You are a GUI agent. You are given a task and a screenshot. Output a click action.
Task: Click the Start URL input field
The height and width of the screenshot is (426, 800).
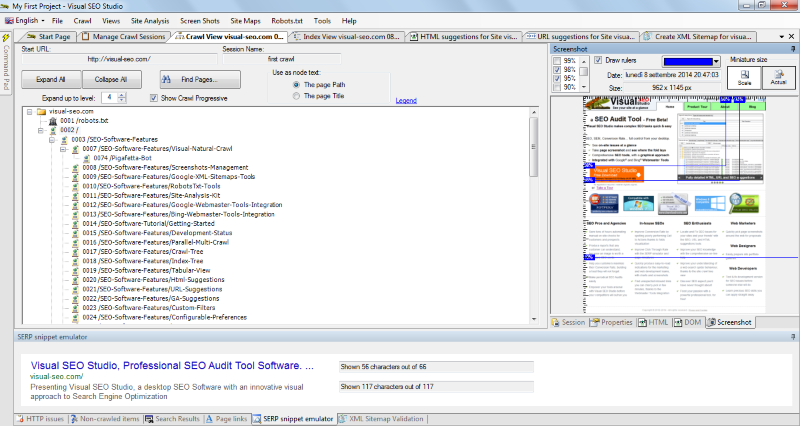tap(119, 59)
